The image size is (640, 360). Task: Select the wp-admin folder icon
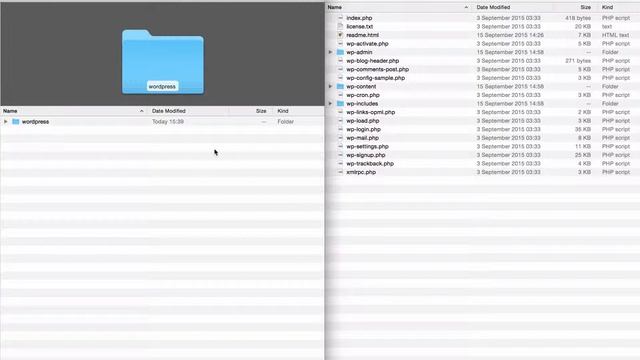coord(340,52)
